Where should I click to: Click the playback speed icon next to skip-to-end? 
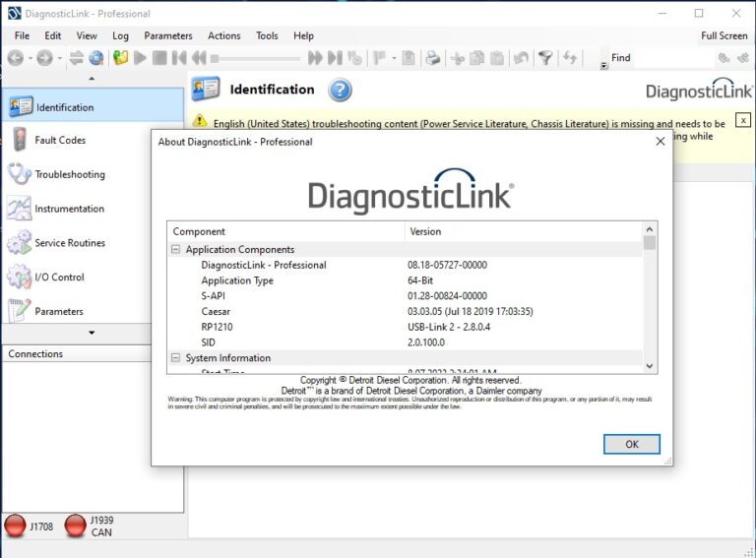click(x=354, y=58)
